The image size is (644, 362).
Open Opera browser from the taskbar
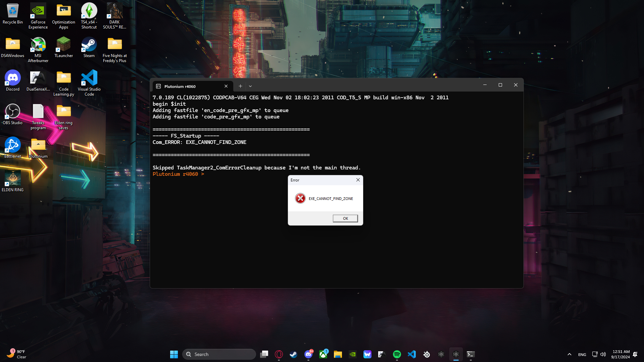(x=279, y=354)
